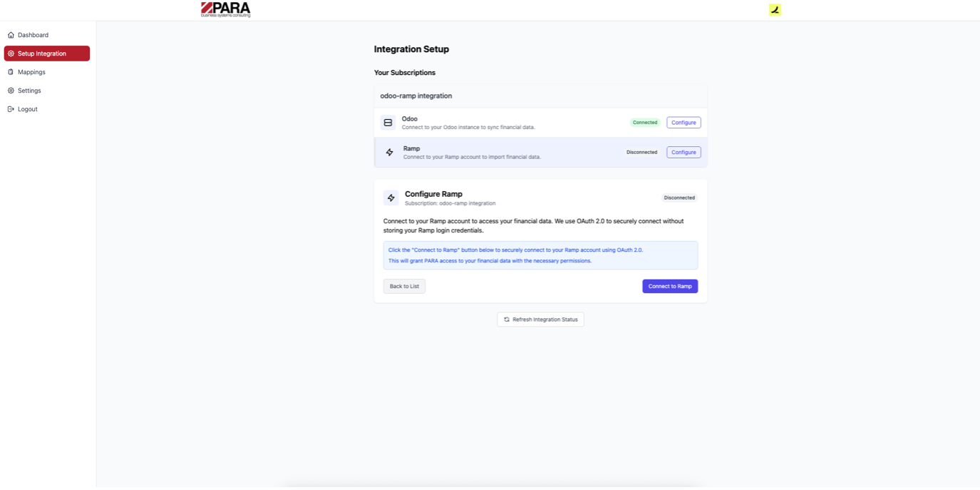This screenshot has height=490, width=980.
Task: Click the blue OAuth 2.0 info box
Action: [x=540, y=255]
